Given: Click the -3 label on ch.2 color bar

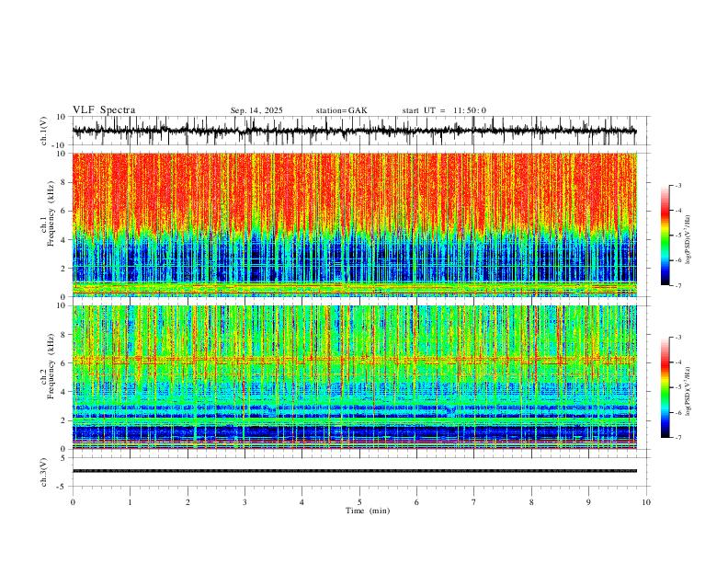Looking at the screenshot, I should pyautogui.click(x=677, y=338).
